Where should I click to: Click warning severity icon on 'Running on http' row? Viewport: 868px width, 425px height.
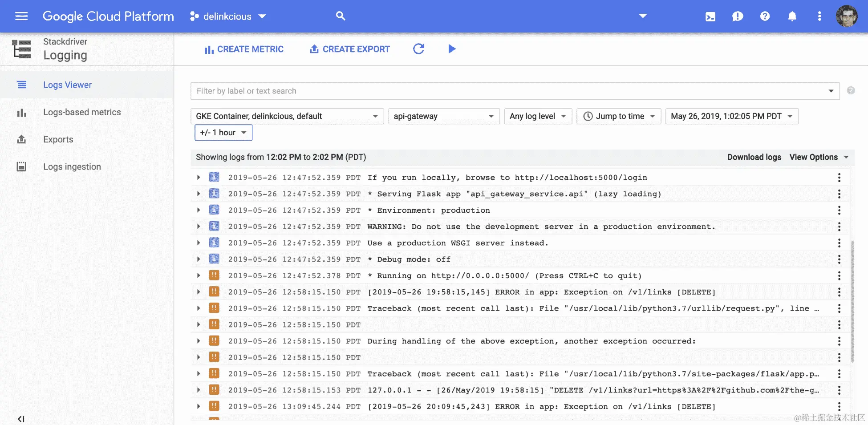214,275
